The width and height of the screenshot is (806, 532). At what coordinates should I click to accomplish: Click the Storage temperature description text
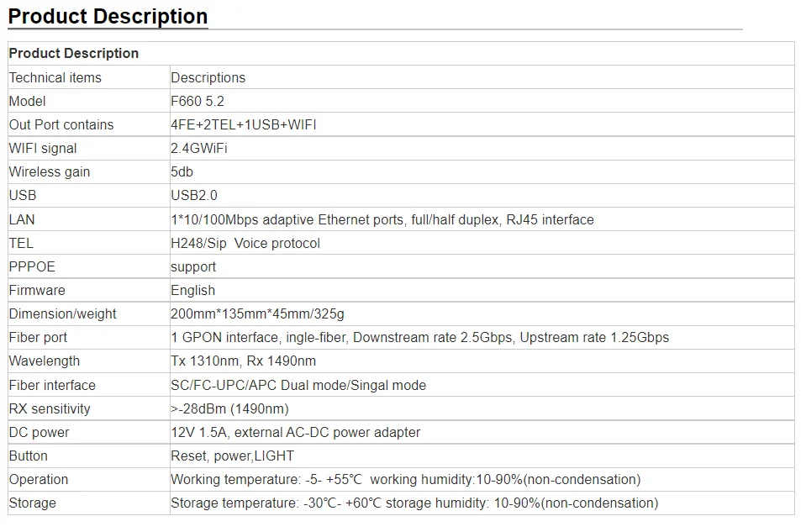(x=414, y=503)
